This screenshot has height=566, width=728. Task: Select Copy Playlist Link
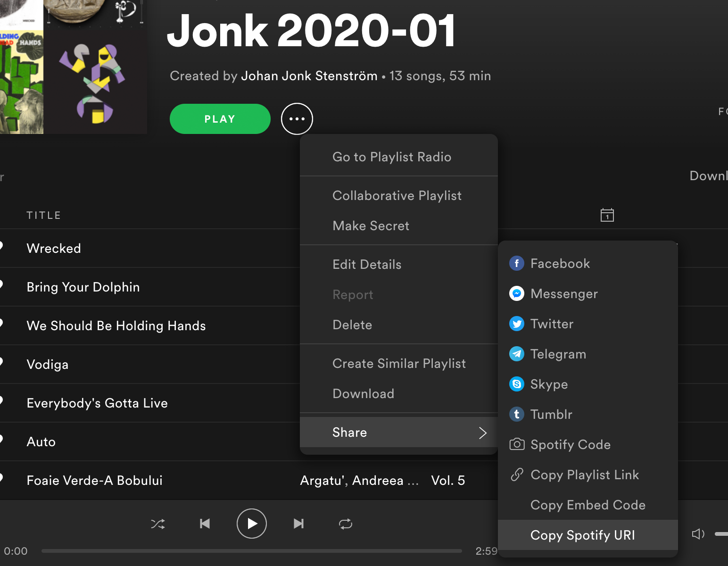tap(588, 474)
